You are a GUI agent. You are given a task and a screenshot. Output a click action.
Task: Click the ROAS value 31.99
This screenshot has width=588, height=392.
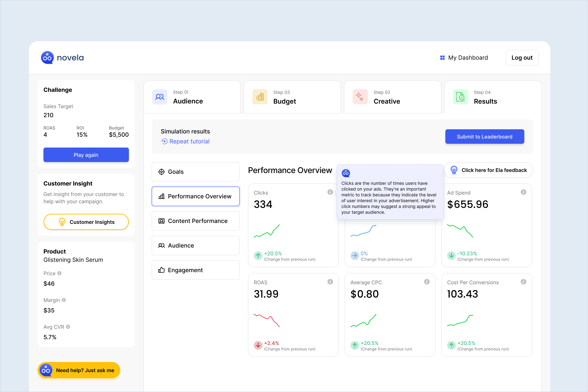tap(266, 294)
